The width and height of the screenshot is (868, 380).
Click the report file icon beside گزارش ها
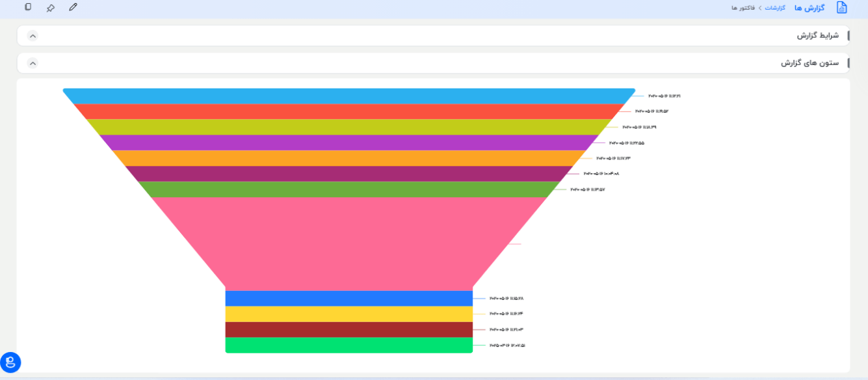(841, 8)
